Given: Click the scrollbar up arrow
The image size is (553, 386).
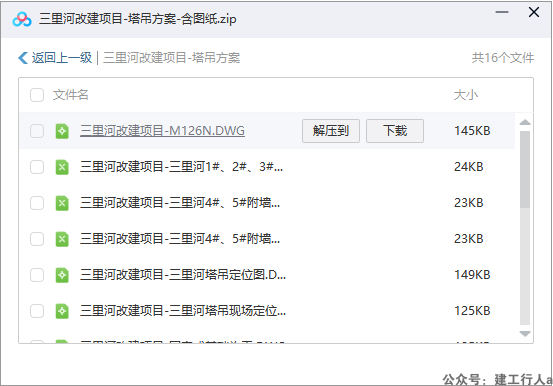Looking at the screenshot, I should (x=525, y=122).
